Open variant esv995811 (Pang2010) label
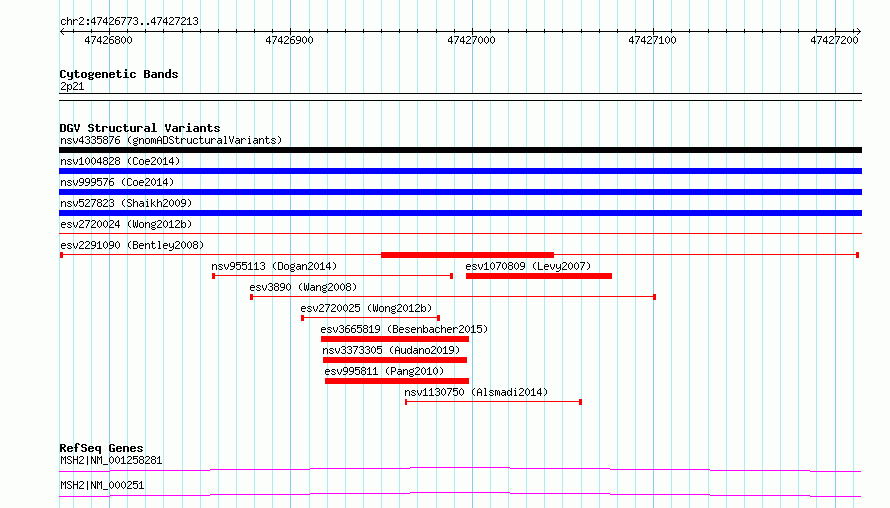The width and height of the screenshot is (890, 508). pyautogui.click(x=384, y=371)
